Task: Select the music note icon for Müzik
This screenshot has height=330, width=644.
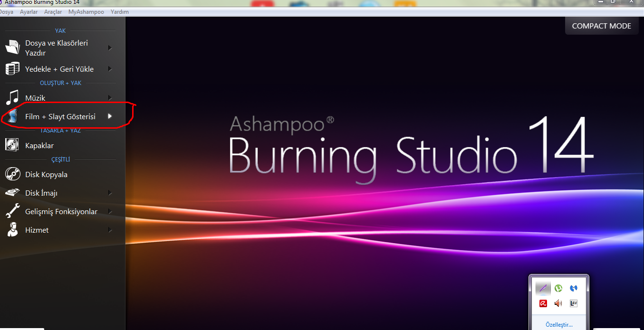Action: 12,97
